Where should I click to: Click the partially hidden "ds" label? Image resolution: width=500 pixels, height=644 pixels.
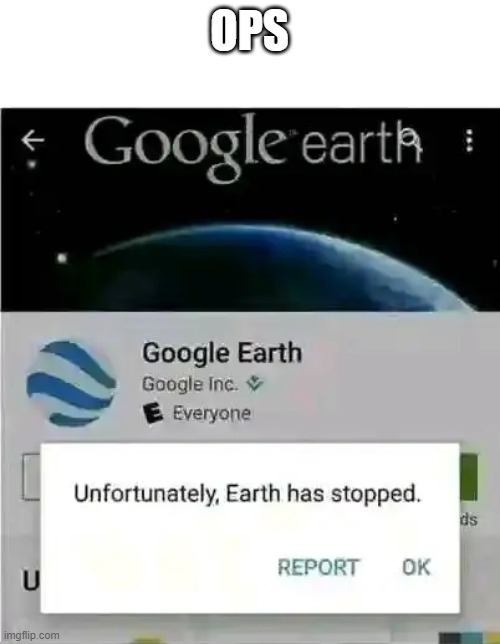pyautogui.click(x=468, y=520)
